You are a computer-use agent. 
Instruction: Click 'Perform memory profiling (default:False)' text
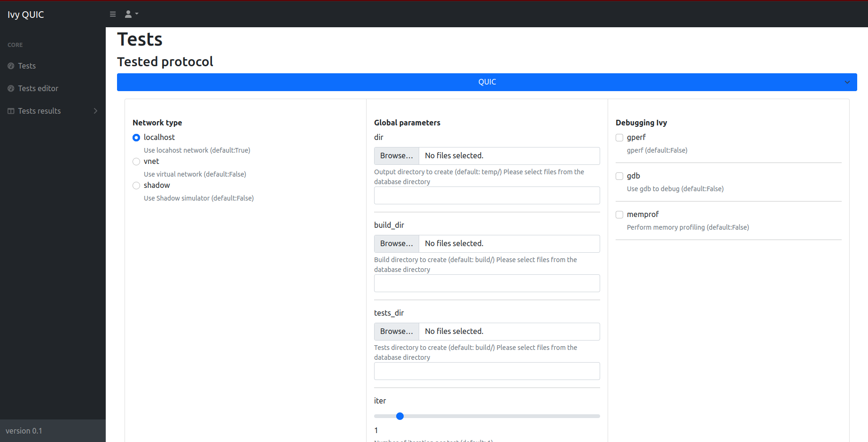coord(688,227)
